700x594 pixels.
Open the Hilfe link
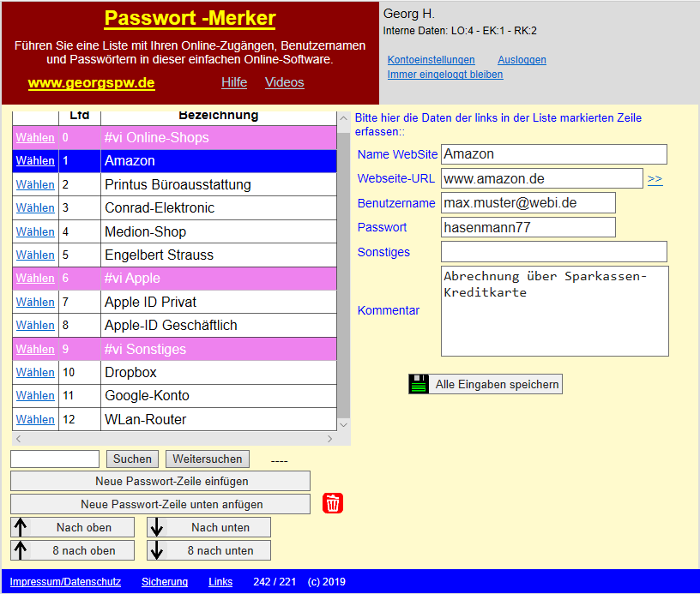pos(233,82)
